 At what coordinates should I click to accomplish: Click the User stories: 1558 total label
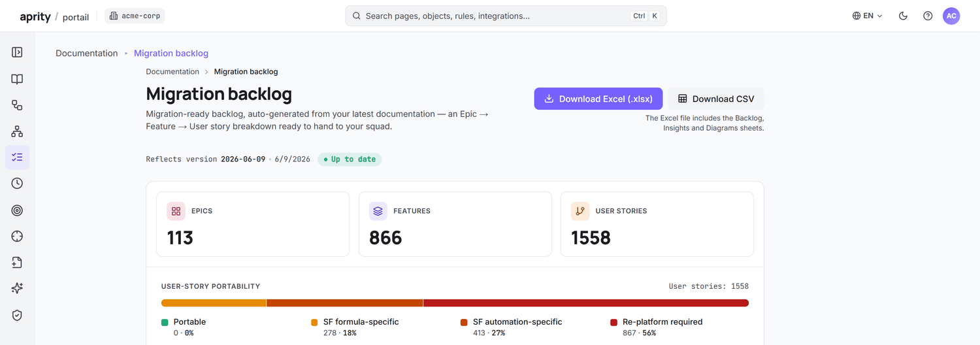coord(709,286)
